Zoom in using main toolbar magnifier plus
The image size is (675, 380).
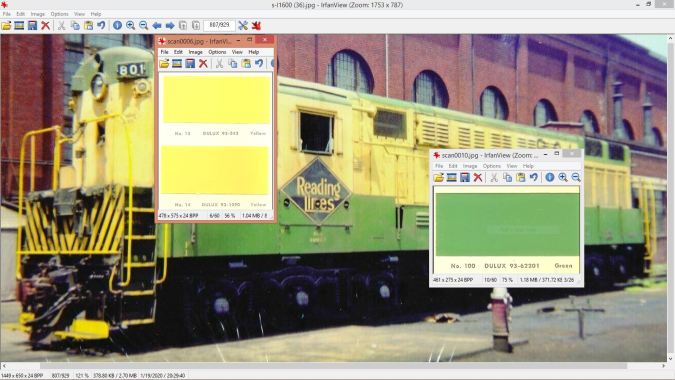click(130, 26)
